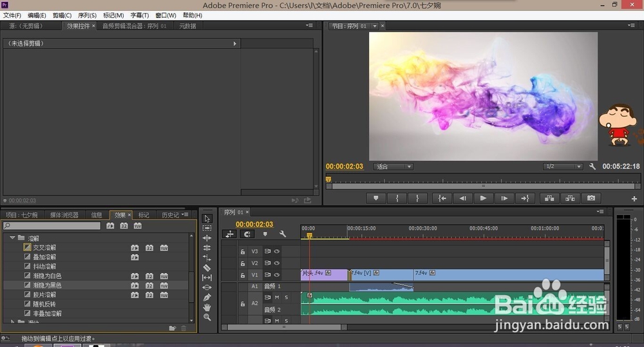Select the Rolling Edit tool

(x=207, y=248)
